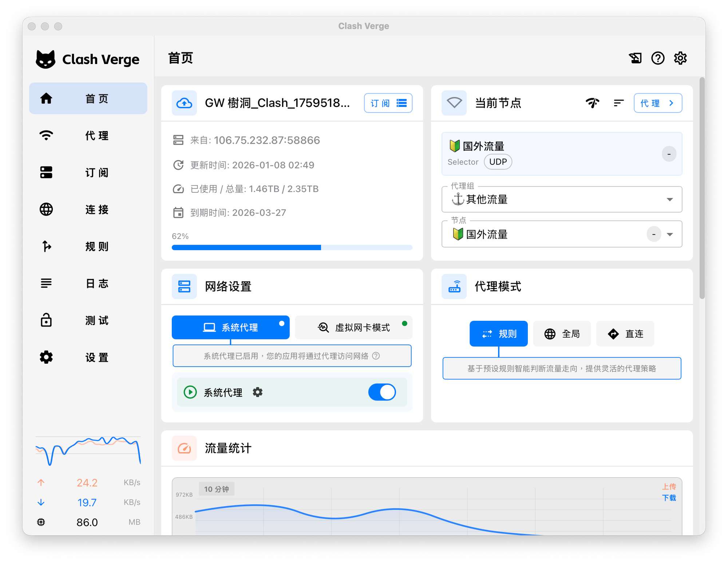The image size is (728, 563).
Task: Click the help question mark icon
Action: coord(657,58)
